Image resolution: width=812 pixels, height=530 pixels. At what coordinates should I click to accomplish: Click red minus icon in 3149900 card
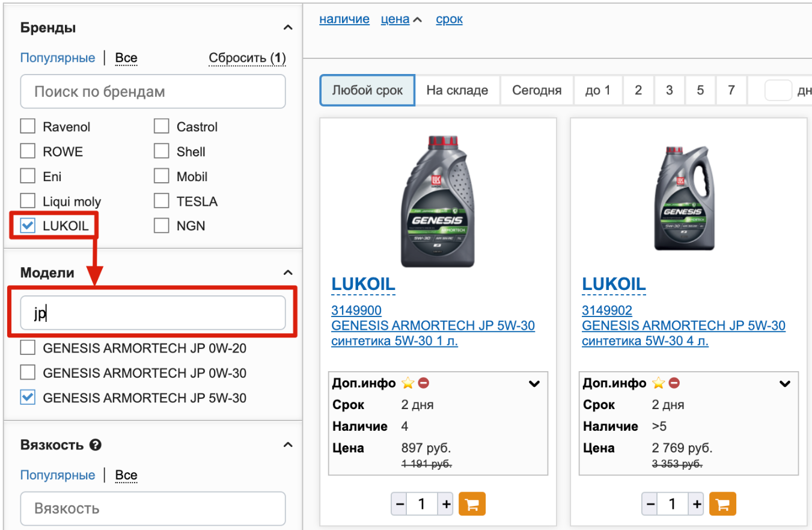(424, 383)
